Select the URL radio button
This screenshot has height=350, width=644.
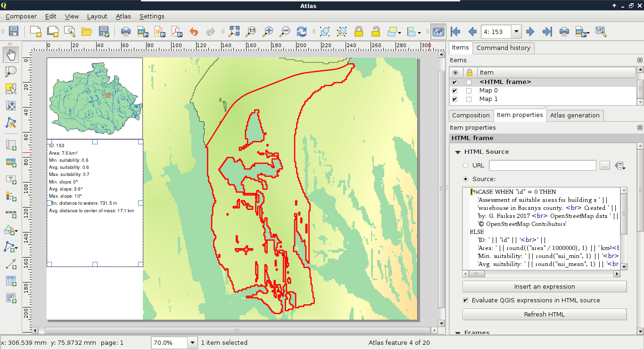pos(466,166)
